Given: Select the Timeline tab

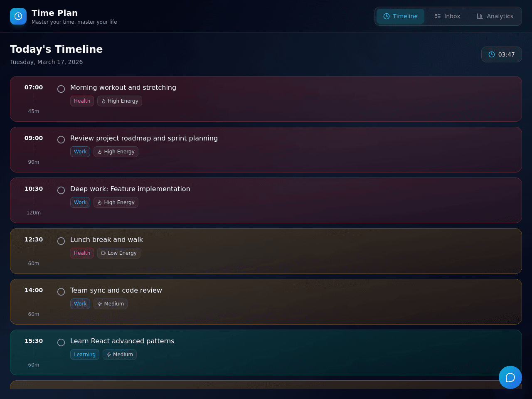Looking at the screenshot, I should click(400, 16).
